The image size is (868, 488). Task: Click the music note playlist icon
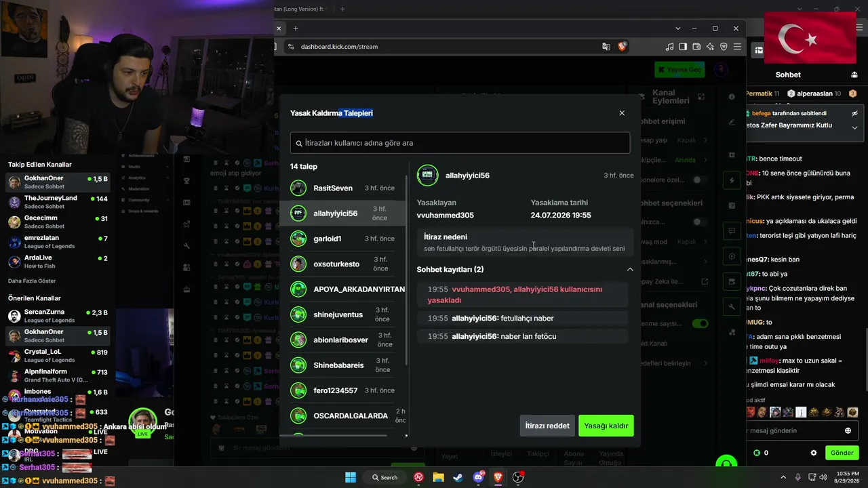(670, 47)
